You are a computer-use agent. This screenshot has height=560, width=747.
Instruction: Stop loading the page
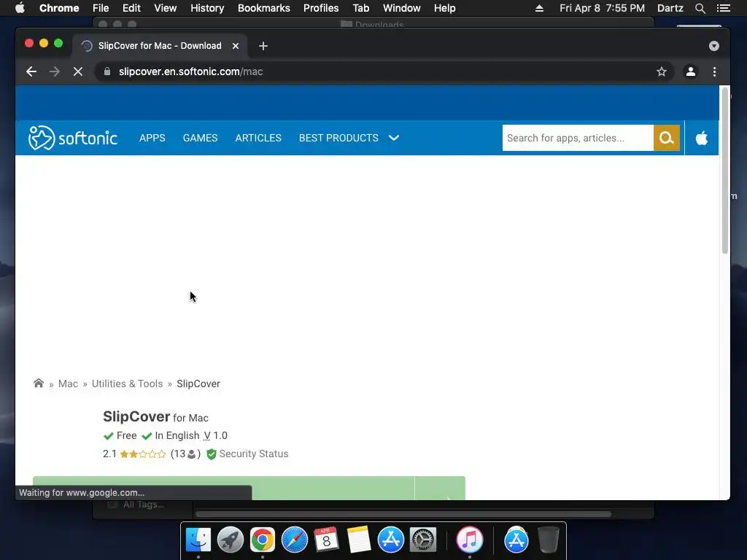pos(77,71)
